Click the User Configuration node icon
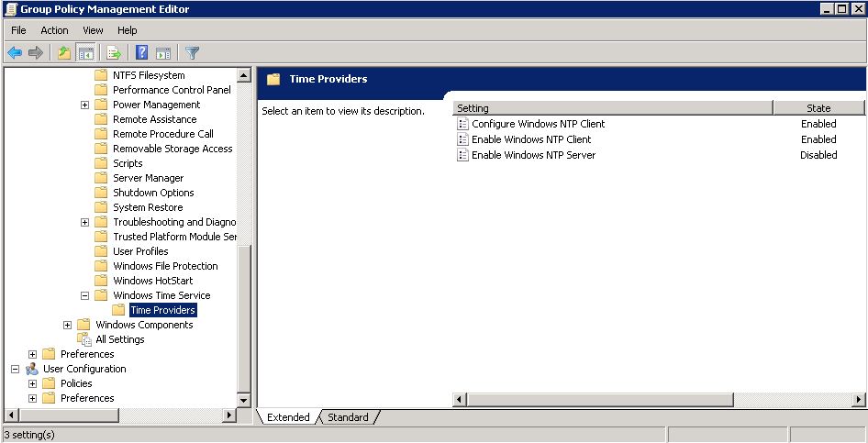The width and height of the screenshot is (868, 443). 32,369
